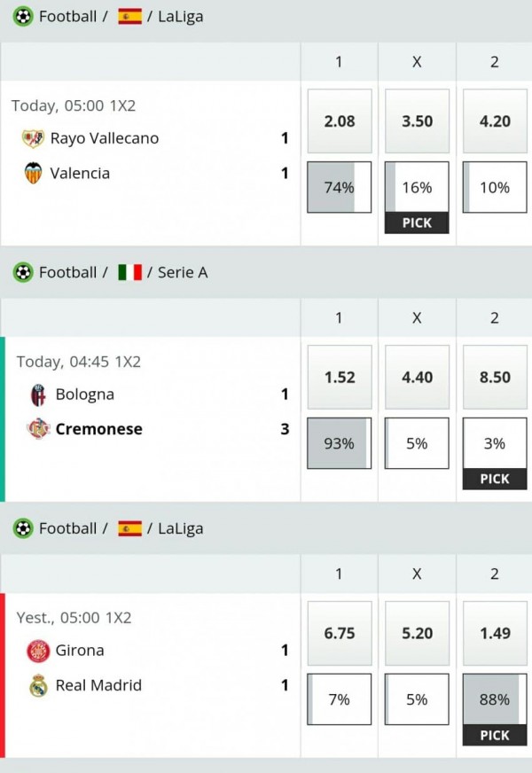
Task: Click the 74% vote bar
Action: point(339,187)
